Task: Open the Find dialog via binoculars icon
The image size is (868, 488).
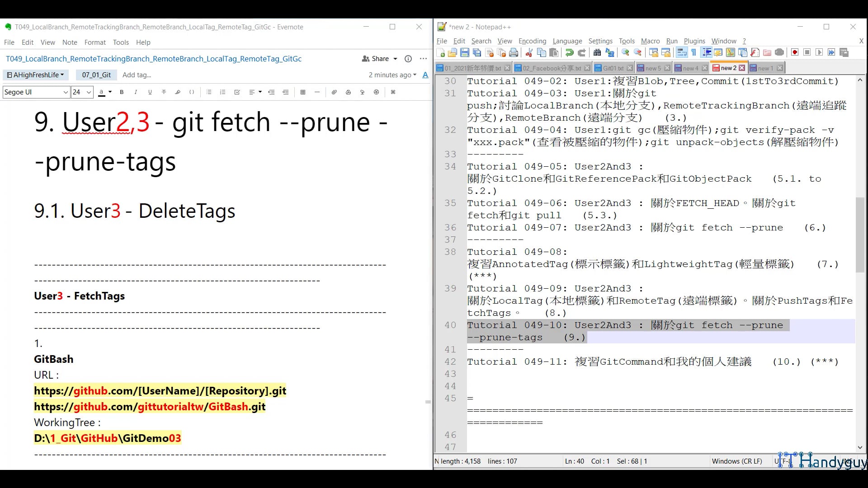Action: coord(598,52)
